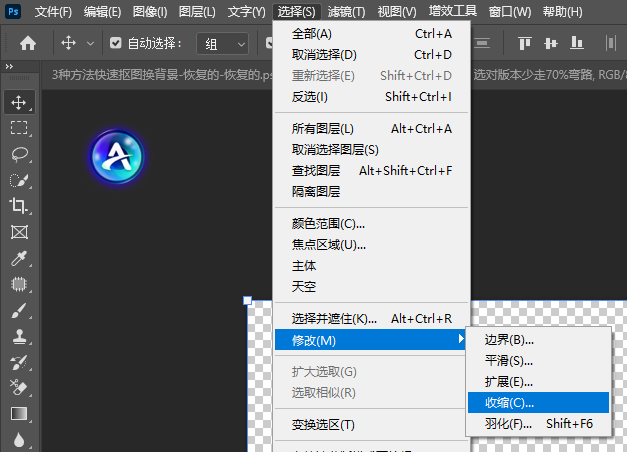627x452 pixels.
Task: Open the 编辑(E) menu
Action: [x=102, y=12]
